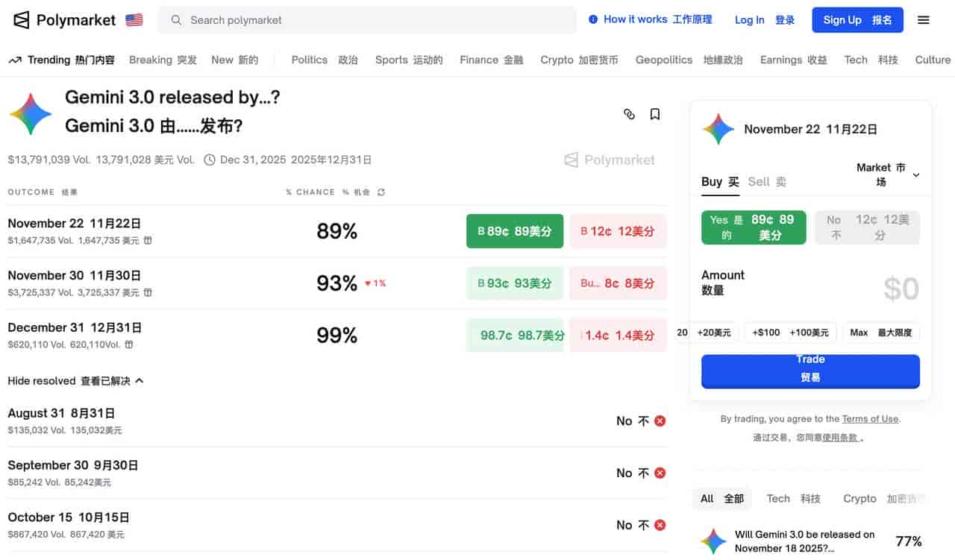Select the November 30 outcome row
Viewport: 955px width, 560px height.
[337, 283]
